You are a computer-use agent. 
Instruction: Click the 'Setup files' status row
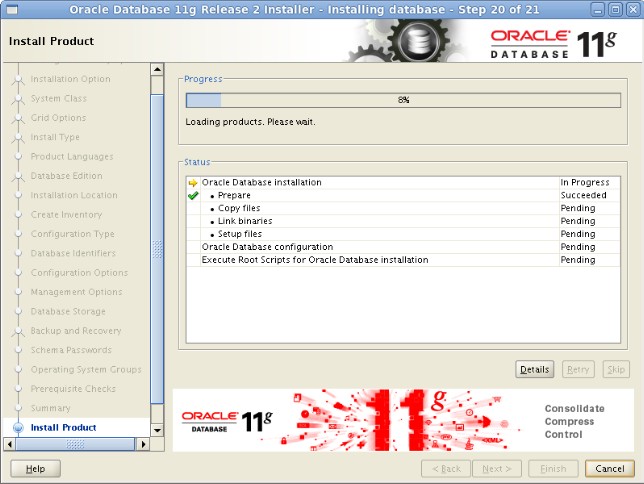click(403, 234)
